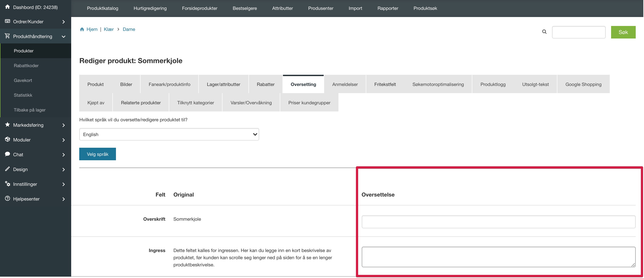The width and height of the screenshot is (644, 278).
Task: Switch to the Søkemotoroptimalisering tab
Action: click(438, 84)
